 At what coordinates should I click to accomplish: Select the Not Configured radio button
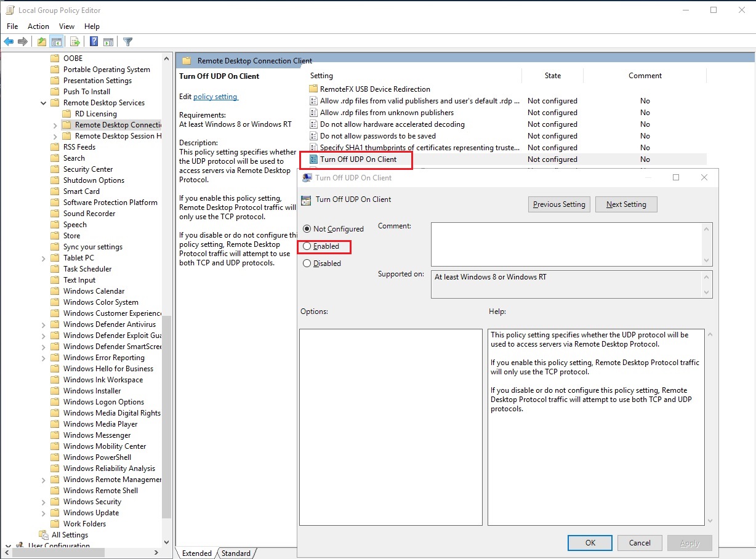pyautogui.click(x=307, y=229)
